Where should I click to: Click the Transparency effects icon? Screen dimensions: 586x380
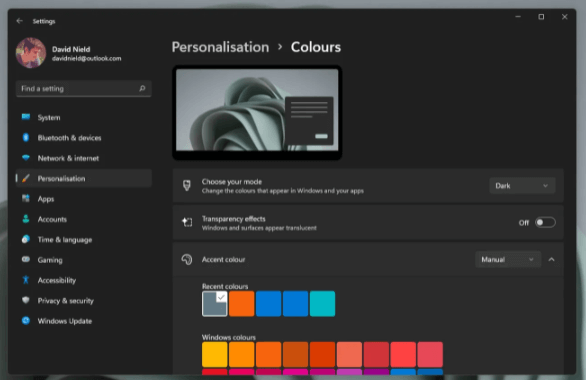[x=187, y=222]
